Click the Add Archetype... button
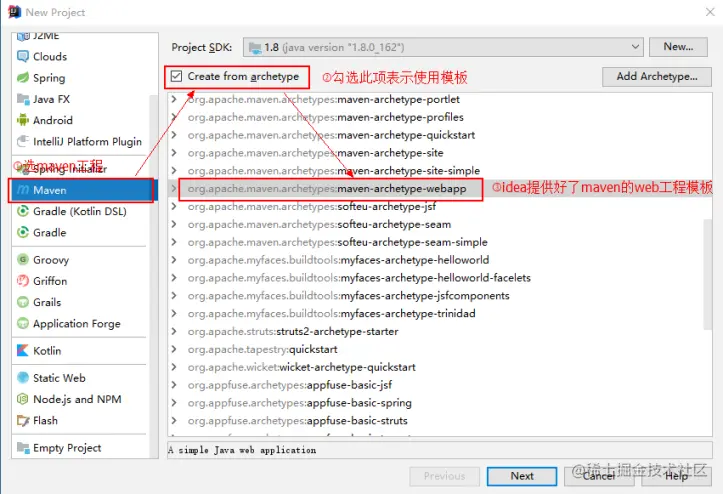The width and height of the screenshot is (723, 494). click(x=657, y=77)
